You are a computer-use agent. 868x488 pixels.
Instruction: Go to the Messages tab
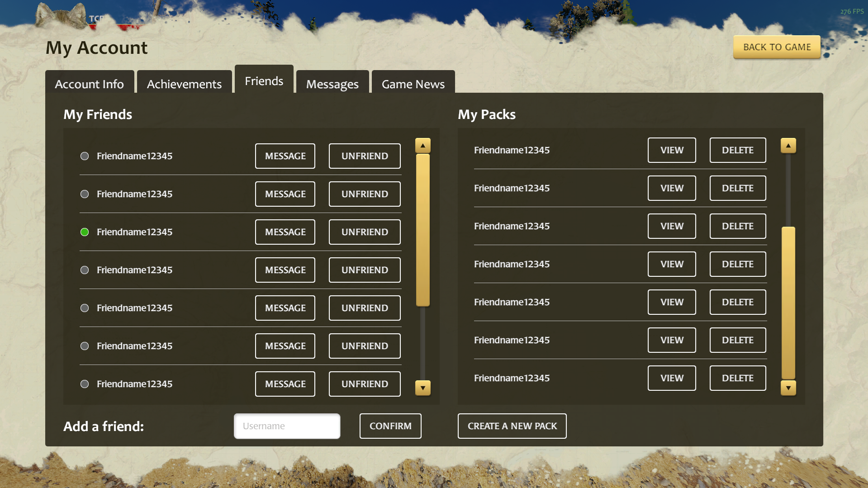point(332,82)
